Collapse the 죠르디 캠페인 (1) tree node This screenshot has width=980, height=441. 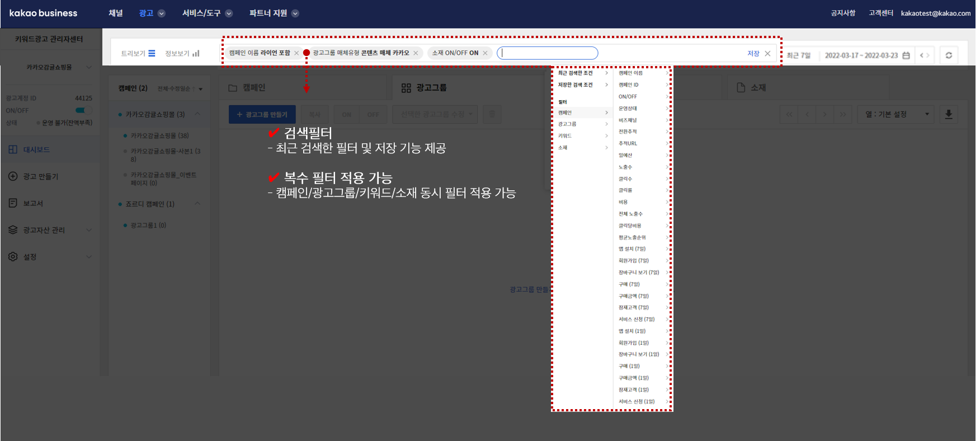point(197,204)
